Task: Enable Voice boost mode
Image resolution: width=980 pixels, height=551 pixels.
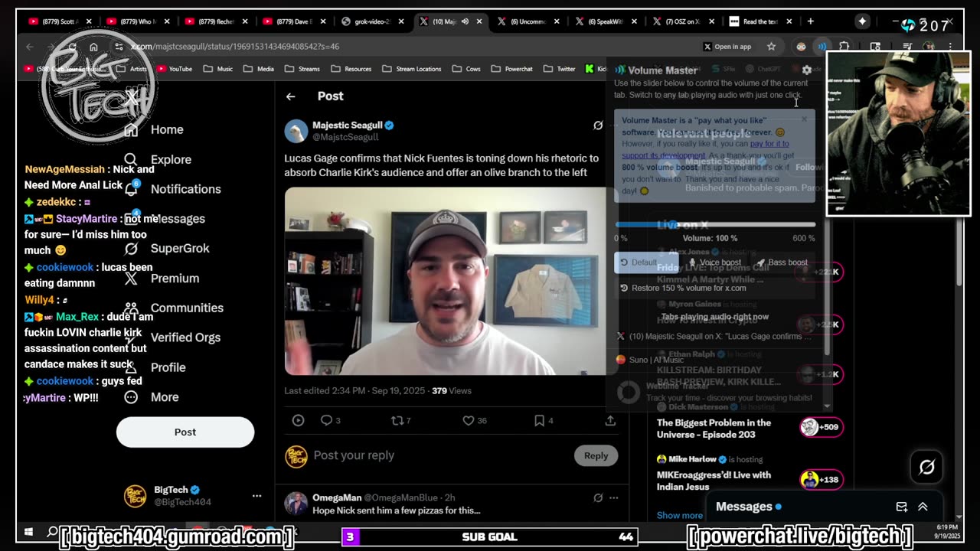Action: pyautogui.click(x=714, y=262)
